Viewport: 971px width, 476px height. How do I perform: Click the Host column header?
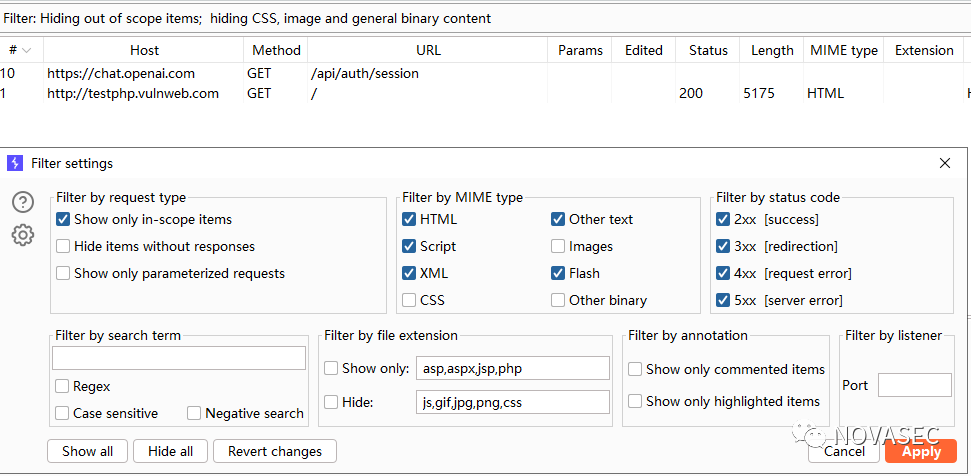click(144, 50)
